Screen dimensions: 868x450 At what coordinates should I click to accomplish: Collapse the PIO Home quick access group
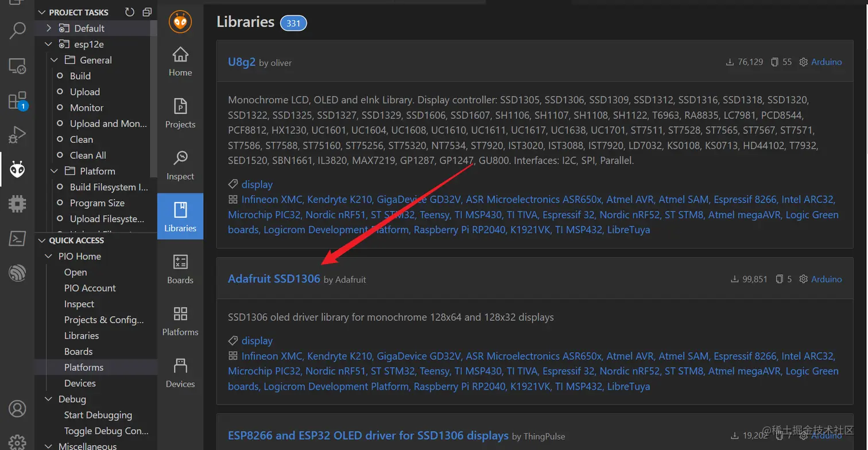click(49, 256)
